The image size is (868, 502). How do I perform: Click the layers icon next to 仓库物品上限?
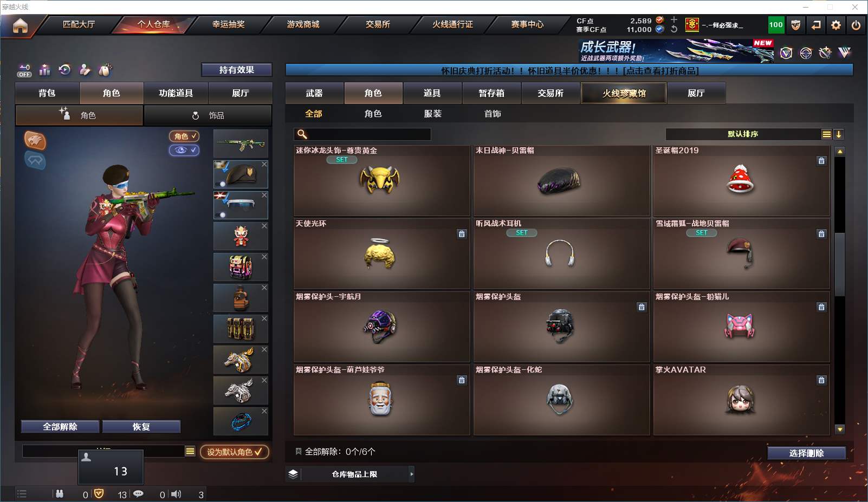tap(293, 474)
